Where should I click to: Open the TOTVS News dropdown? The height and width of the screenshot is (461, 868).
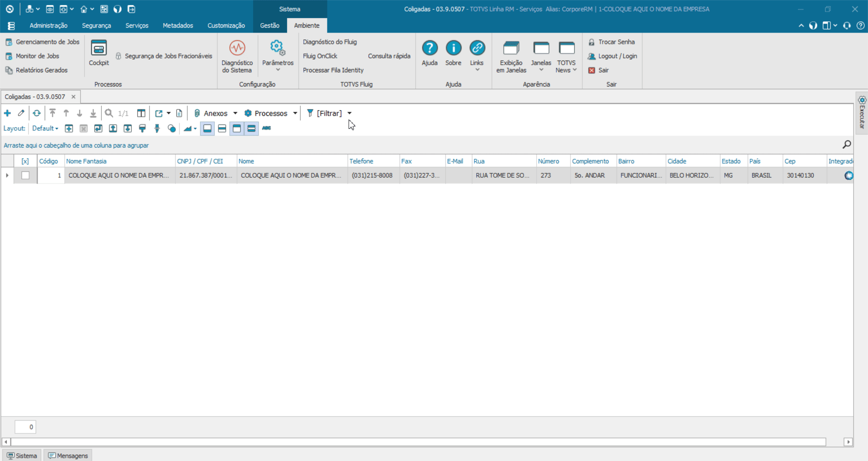[x=566, y=56]
